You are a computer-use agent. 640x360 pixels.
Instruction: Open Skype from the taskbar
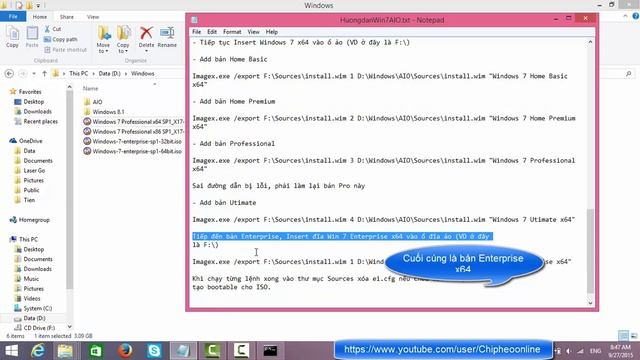(154, 350)
